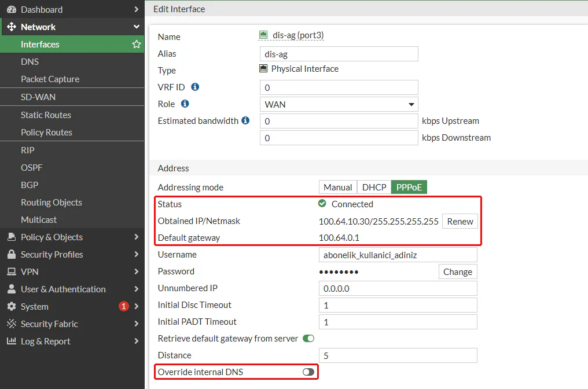Click the Alias input field
The height and width of the screenshot is (389, 588).
(x=339, y=54)
